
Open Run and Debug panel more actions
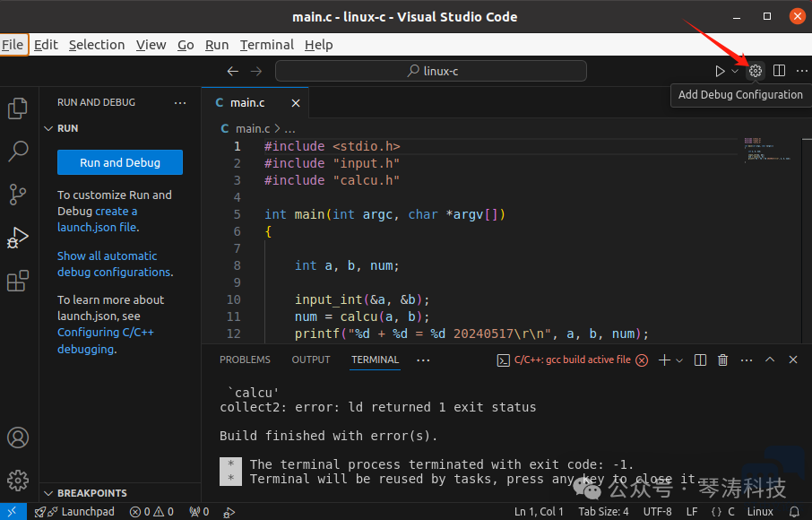click(179, 102)
